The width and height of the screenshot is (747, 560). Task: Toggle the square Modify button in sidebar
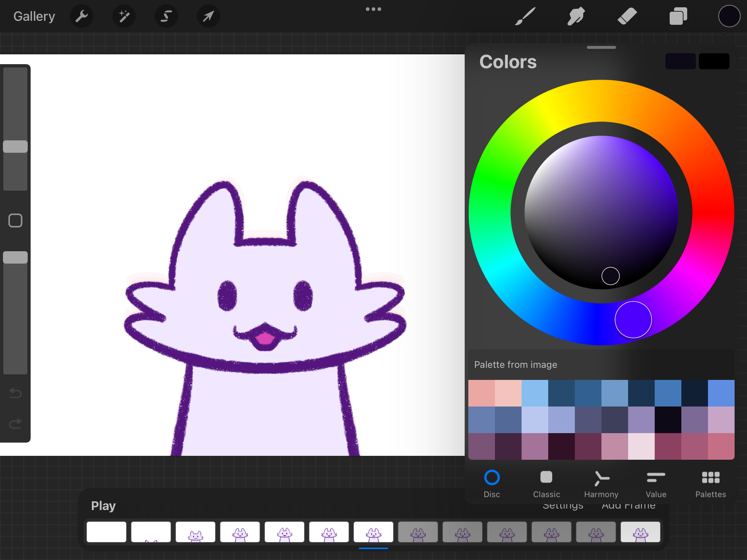tap(15, 221)
